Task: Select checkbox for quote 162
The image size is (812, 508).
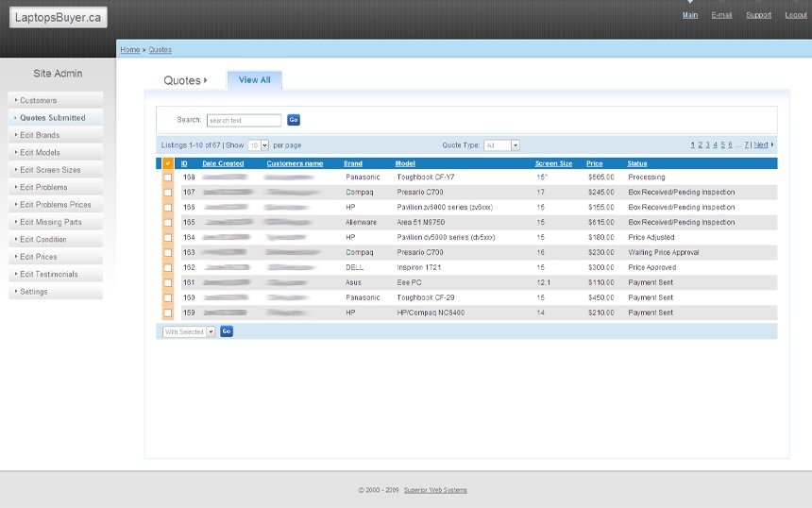Action: click(168, 268)
